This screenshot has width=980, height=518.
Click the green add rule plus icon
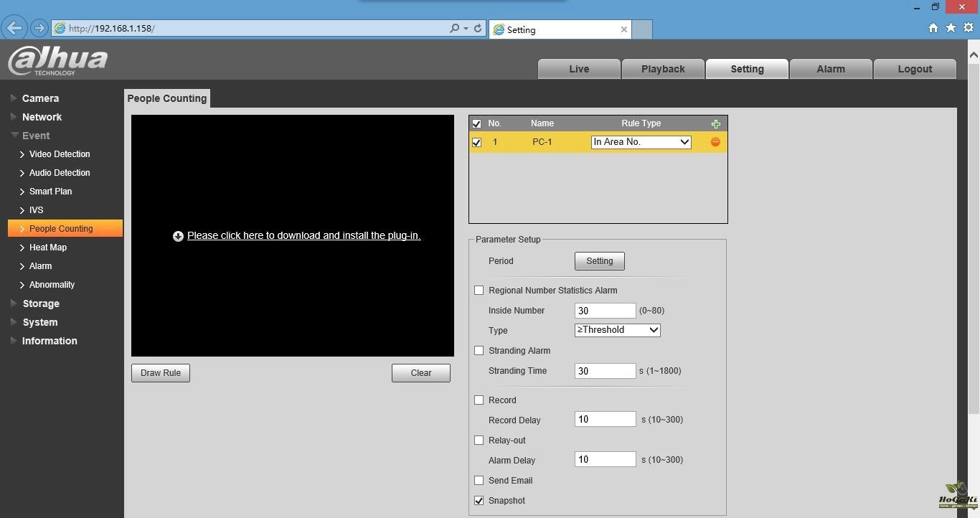pos(715,124)
